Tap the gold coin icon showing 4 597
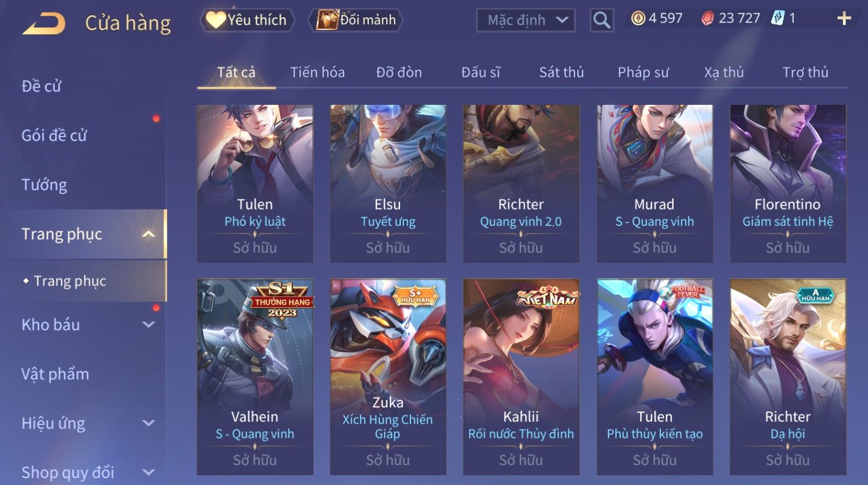The image size is (868, 485). click(x=638, y=18)
